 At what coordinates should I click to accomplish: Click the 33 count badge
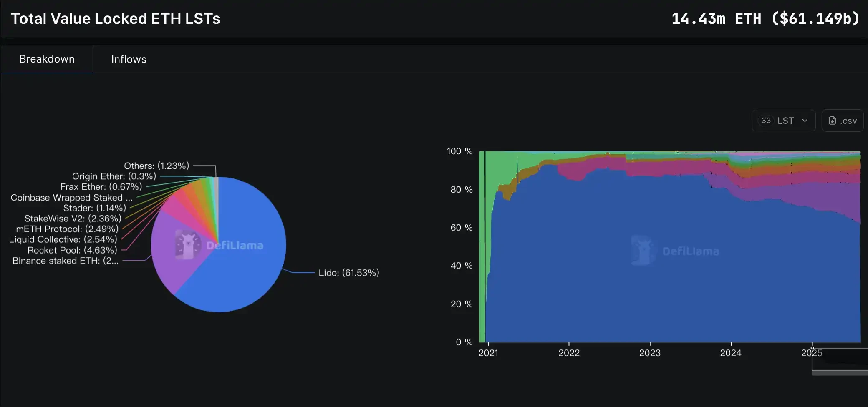click(766, 121)
